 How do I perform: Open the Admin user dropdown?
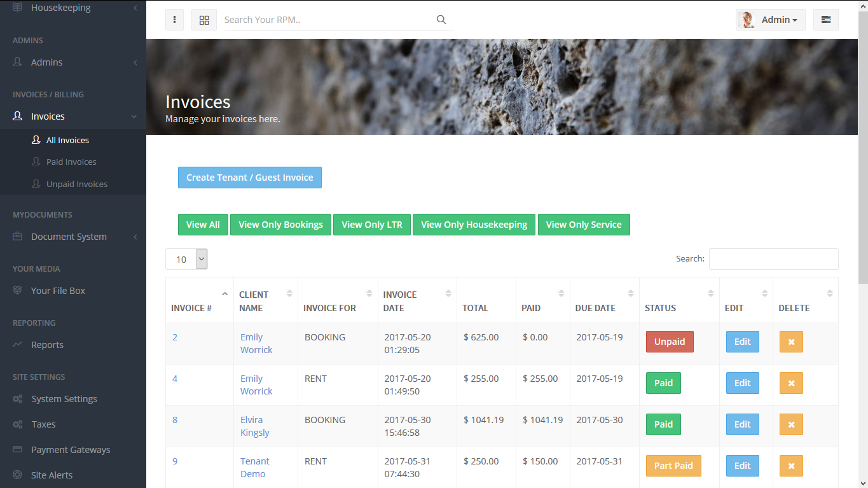[771, 20]
